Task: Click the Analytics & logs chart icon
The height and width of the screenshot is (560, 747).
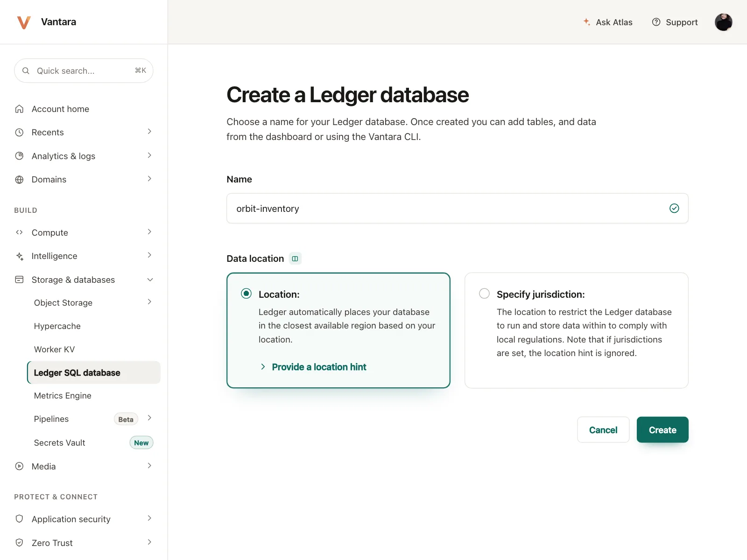Action: coord(19,156)
